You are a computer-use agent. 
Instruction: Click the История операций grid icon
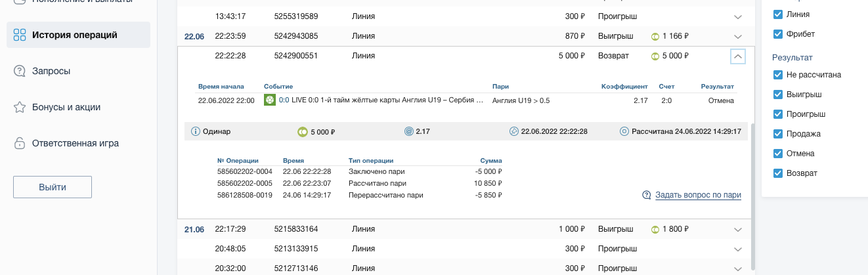tap(20, 35)
